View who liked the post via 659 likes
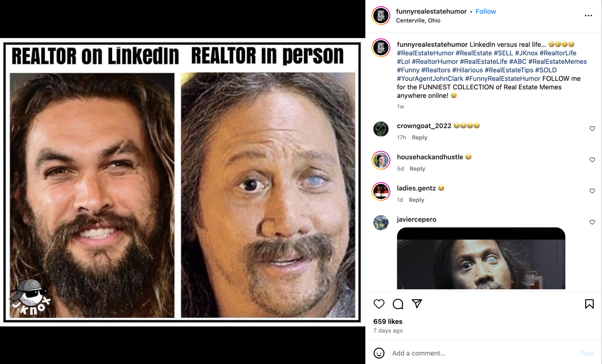Viewport: 602px width, 364px height. (x=388, y=321)
